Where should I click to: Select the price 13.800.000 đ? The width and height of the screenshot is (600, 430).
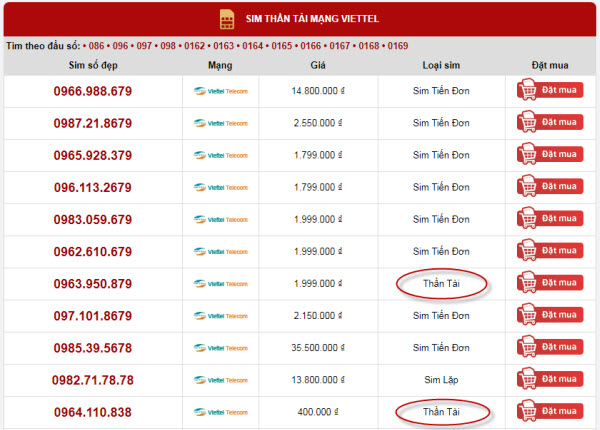(318, 380)
